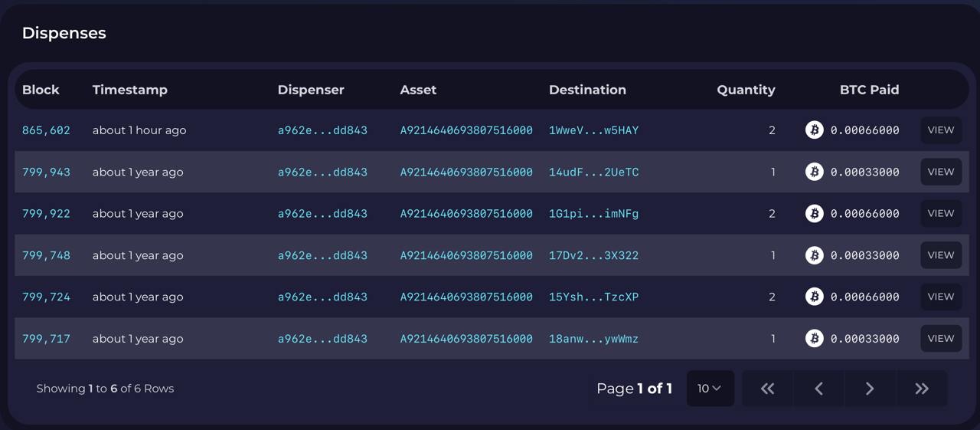The width and height of the screenshot is (980, 430).
Task: Click Bitcoin icon in block 799,943 row
Action: click(x=815, y=172)
